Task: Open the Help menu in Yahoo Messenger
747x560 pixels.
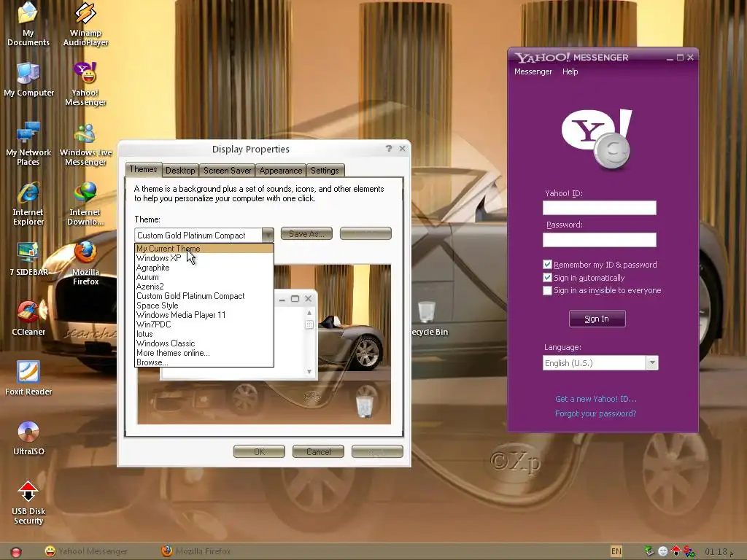Action: pos(570,71)
